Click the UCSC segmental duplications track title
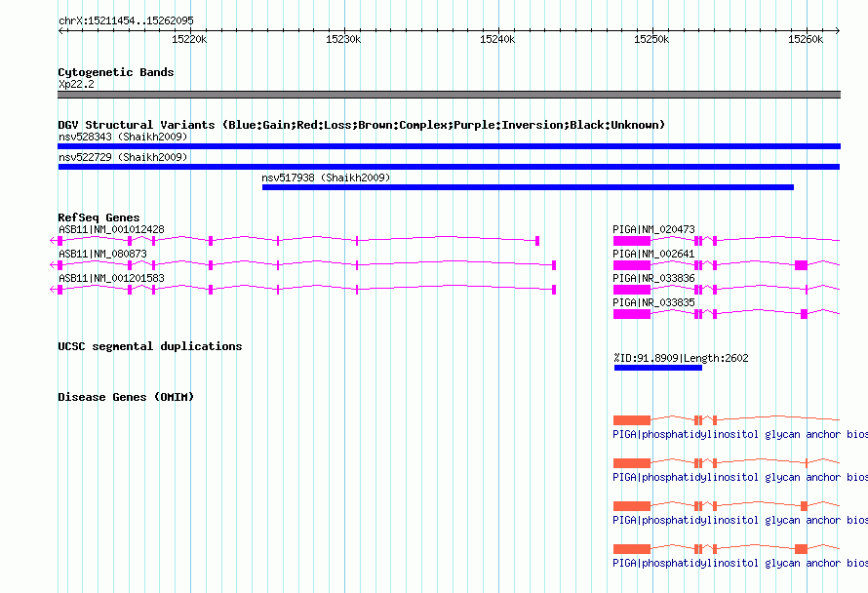 point(150,346)
